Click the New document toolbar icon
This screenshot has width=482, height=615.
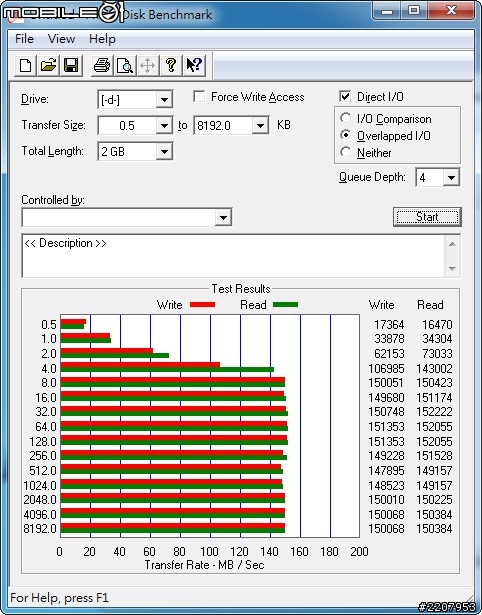click(x=25, y=65)
